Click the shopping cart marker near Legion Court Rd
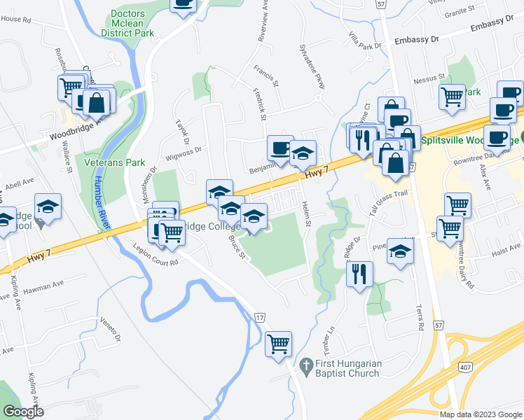The width and height of the screenshot is (524, 420). click(x=172, y=234)
